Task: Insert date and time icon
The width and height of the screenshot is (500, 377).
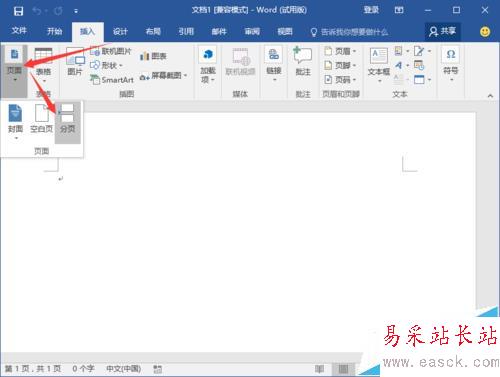Action: [419, 65]
